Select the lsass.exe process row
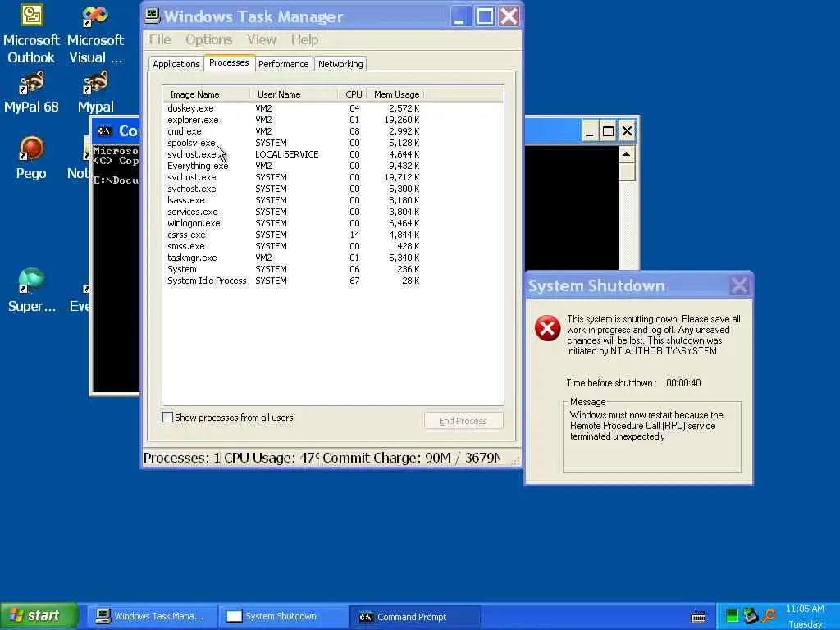The image size is (840, 630). click(x=294, y=200)
